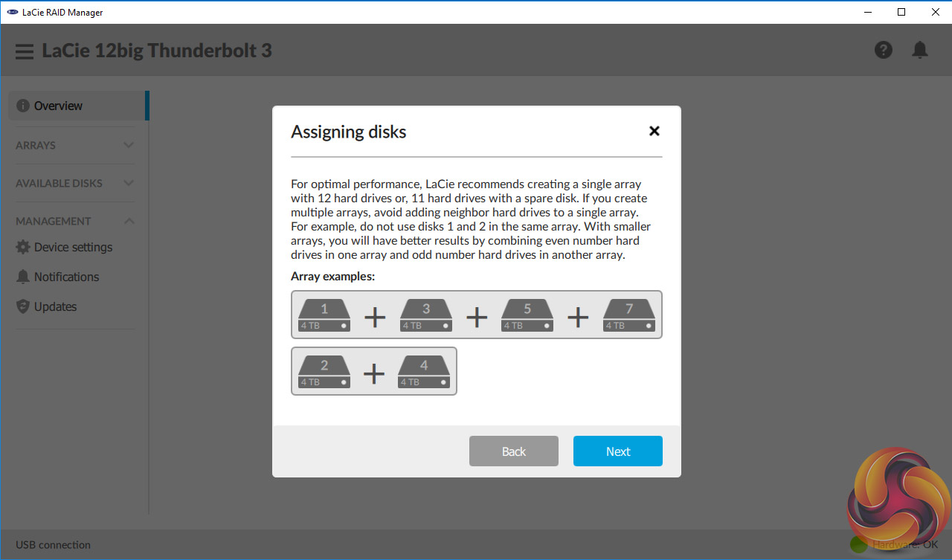Click the Device settings gear icon
The height and width of the screenshot is (560, 952).
click(x=23, y=247)
